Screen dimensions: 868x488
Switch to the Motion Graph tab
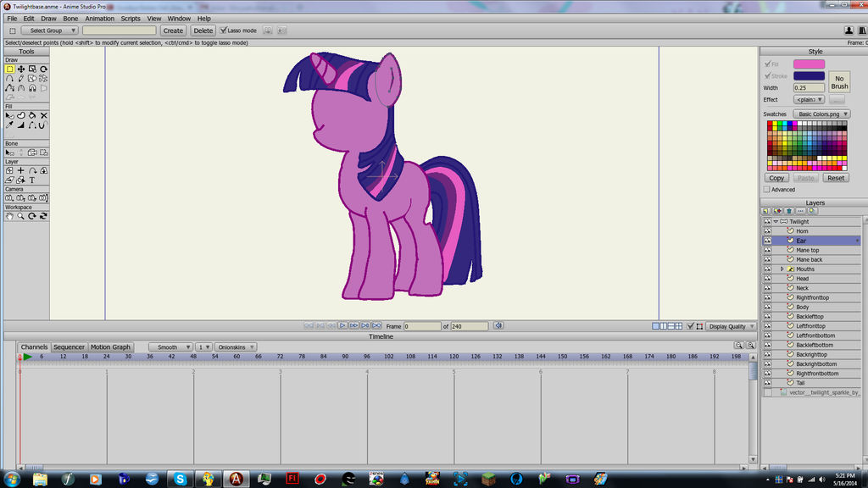tap(111, 347)
